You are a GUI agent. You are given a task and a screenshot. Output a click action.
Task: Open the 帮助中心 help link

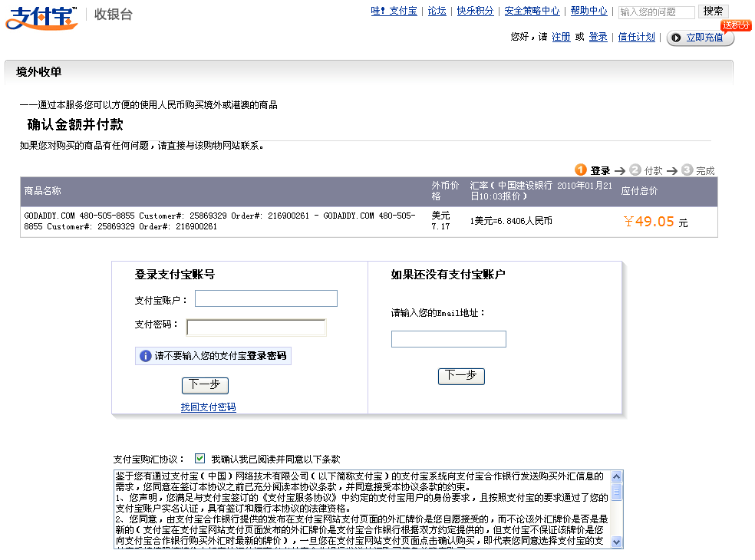click(589, 11)
